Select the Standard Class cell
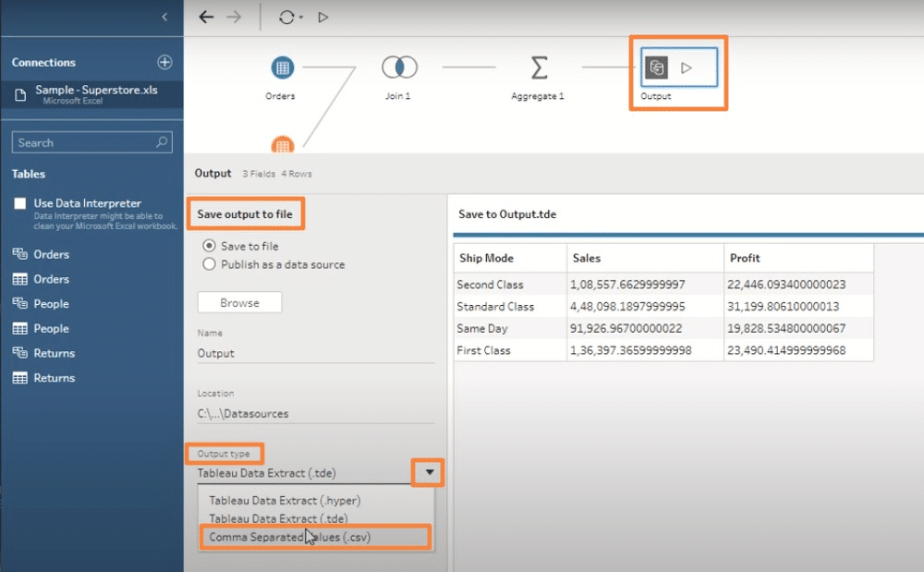Viewport: 924px width, 572px height. point(510,306)
